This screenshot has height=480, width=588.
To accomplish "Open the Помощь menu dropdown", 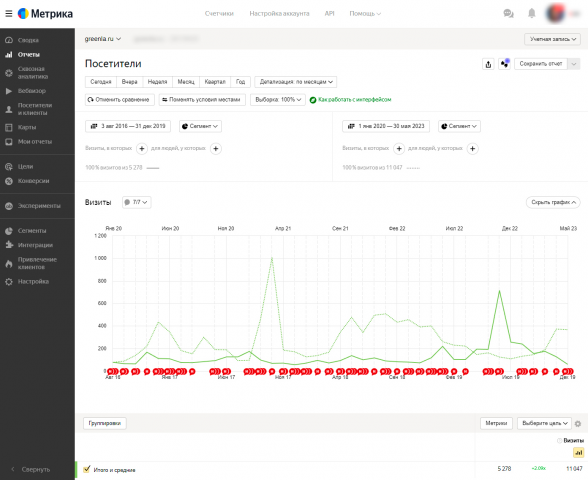I will tap(365, 14).
